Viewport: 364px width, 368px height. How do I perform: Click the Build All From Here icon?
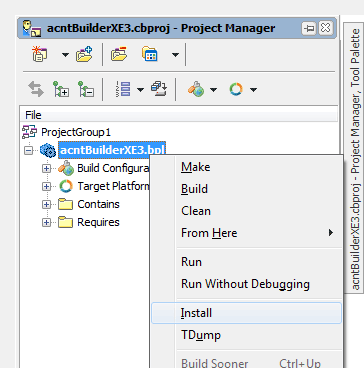(x=159, y=89)
